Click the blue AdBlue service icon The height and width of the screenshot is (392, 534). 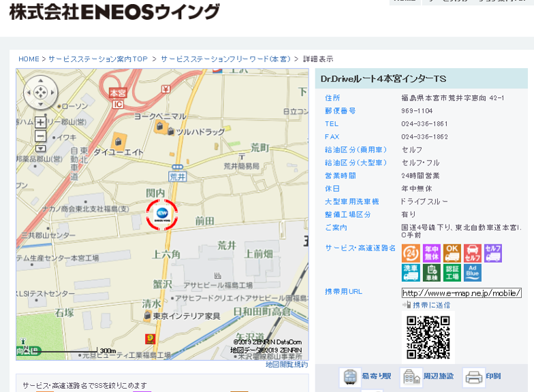pos(473,273)
